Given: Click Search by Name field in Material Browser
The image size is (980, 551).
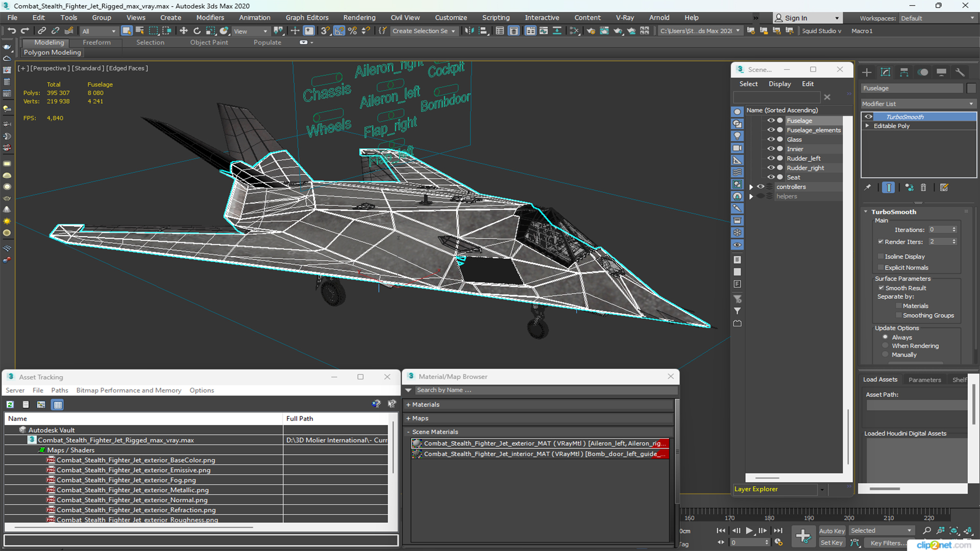Looking at the screenshot, I should (546, 390).
